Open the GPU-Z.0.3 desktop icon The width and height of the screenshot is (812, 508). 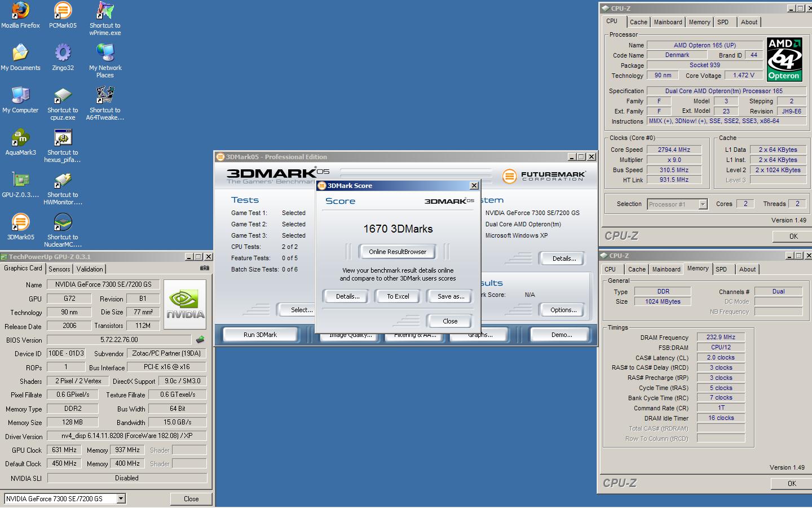pos(20,179)
